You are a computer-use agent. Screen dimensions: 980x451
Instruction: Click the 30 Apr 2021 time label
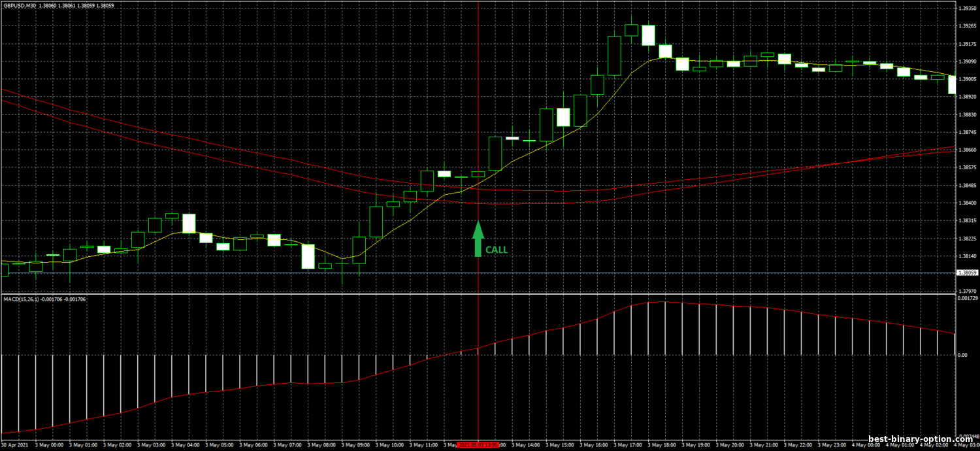tap(14, 444)
